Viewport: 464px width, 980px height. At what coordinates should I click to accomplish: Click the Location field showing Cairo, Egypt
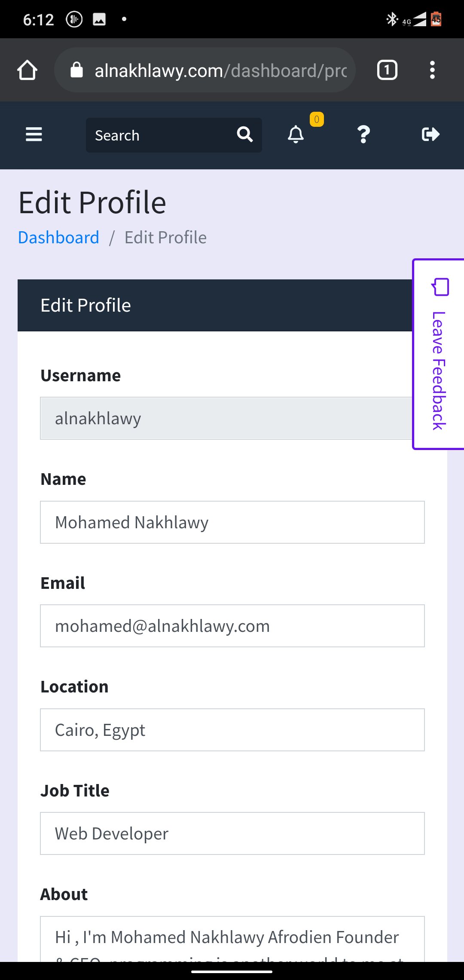coord(232,730)
